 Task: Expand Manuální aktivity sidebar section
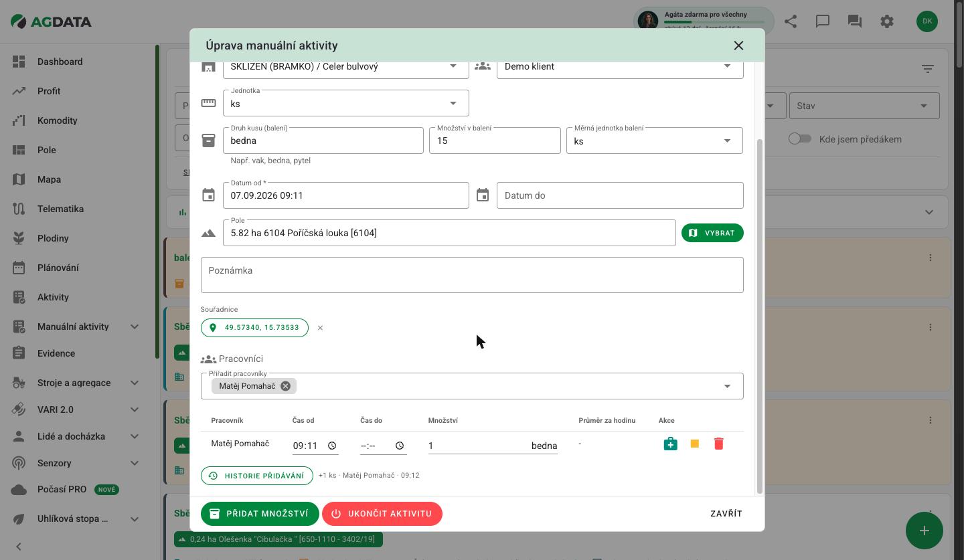135,326
